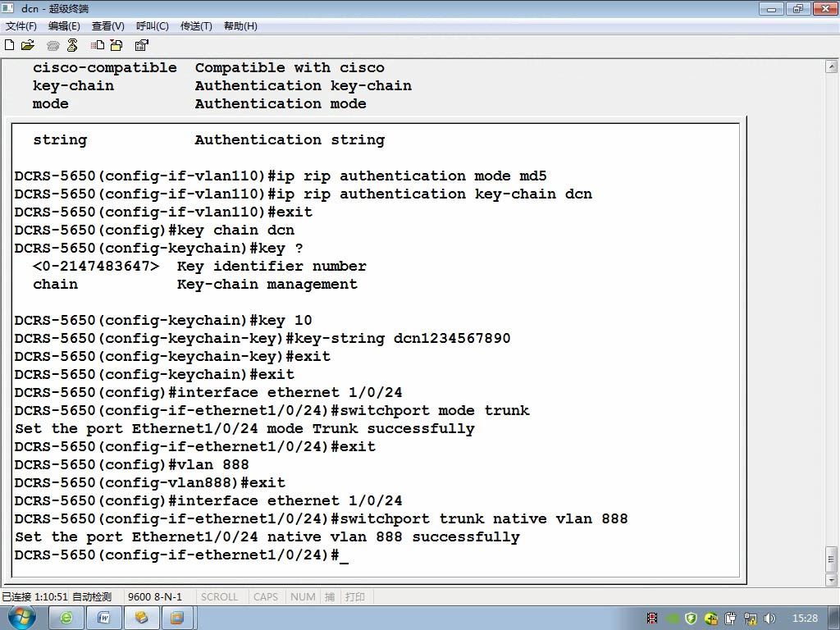The height and width of the screenshot is (630, 840).
Task: Open the 帮助(H) menu
Action: point(240,25)
